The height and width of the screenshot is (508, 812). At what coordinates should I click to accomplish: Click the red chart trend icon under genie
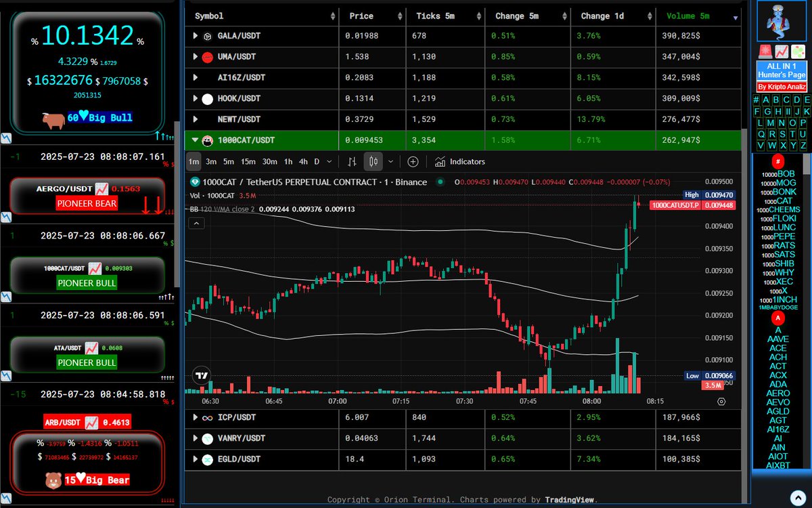click(x=781, y=51)
